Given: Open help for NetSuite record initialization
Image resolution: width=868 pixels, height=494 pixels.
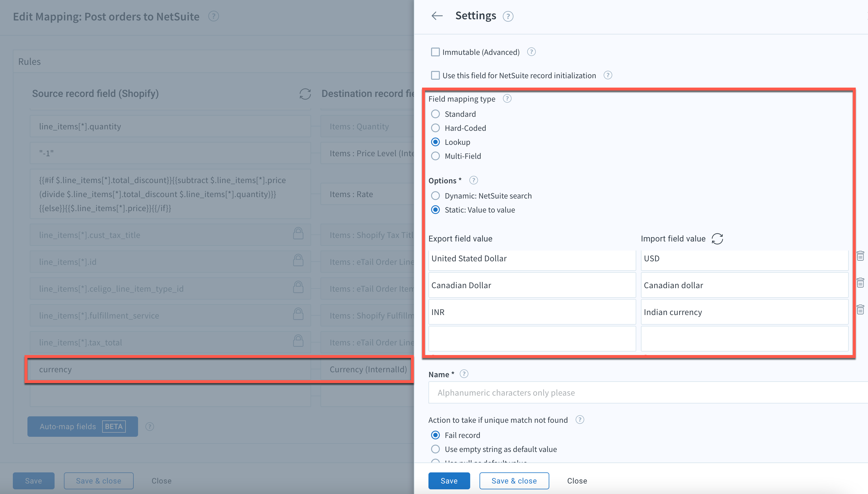Looking at the screenshot, I should point(608,75).
